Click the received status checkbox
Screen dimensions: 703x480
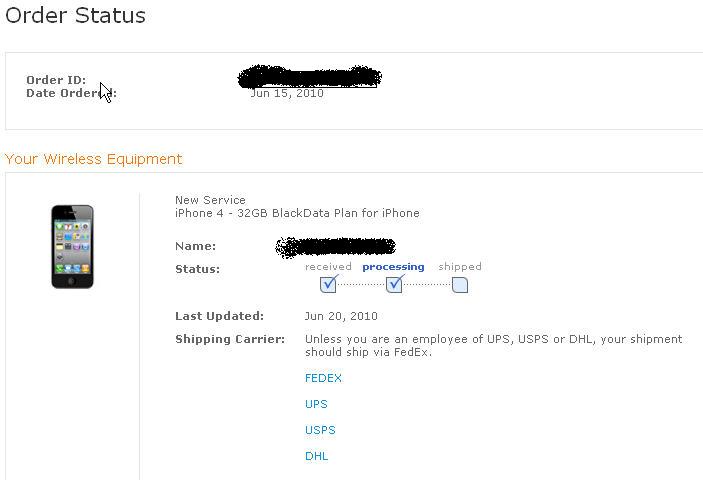click(328, 285)
